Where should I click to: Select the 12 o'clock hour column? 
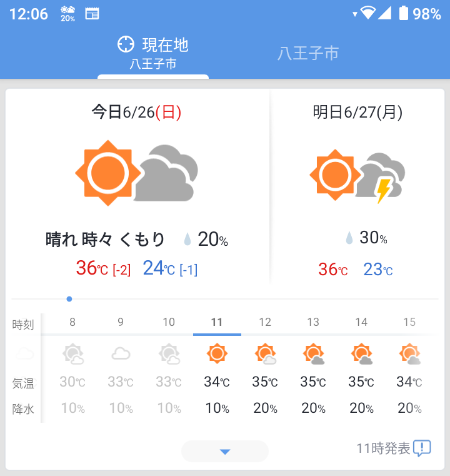[x=265, y=322]
